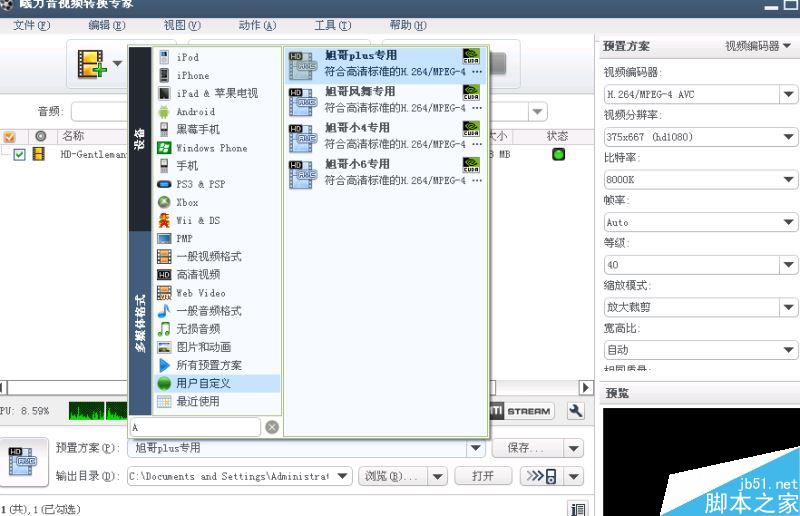Toggle the select-all files checkbox
Viewport: 800px width, 516px height.
9,137
